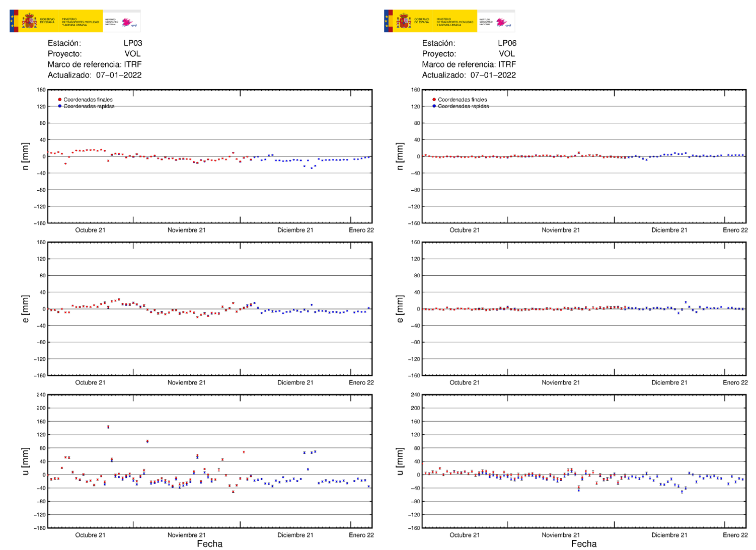Click the Ministerio de Transportes text in the LP06 banner
The height and width of the screenshot is (550, 756).
[x=455, y=22]
